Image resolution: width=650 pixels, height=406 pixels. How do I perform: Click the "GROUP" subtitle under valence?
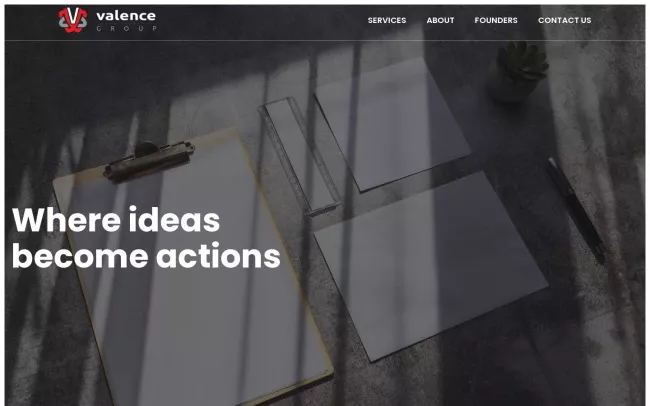click(126, 29)
